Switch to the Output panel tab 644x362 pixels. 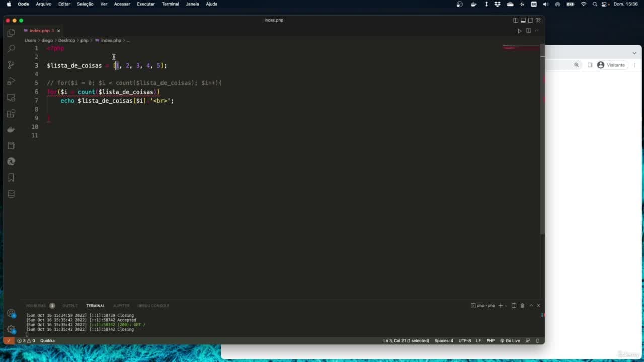[70, 306]
